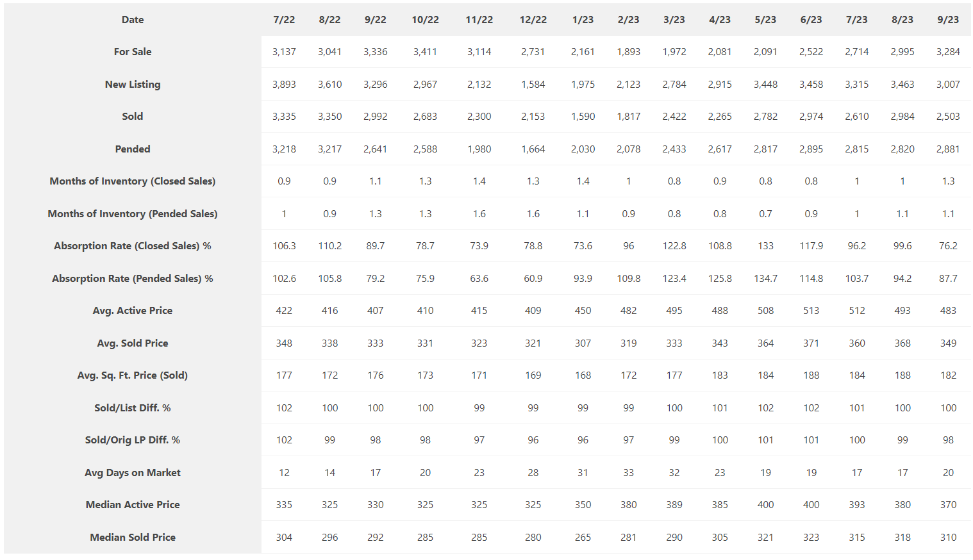The image size is (973, 560).
Task: Select Months of Inventory (Closed Sales) label
Action: (x=133, y=181)
